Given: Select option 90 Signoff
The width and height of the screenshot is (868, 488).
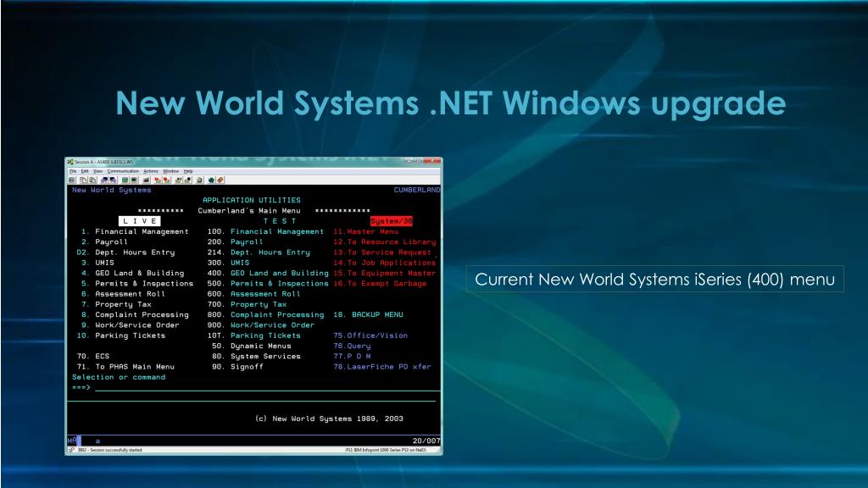Looking at the screenshot, I should pos(238,366).
